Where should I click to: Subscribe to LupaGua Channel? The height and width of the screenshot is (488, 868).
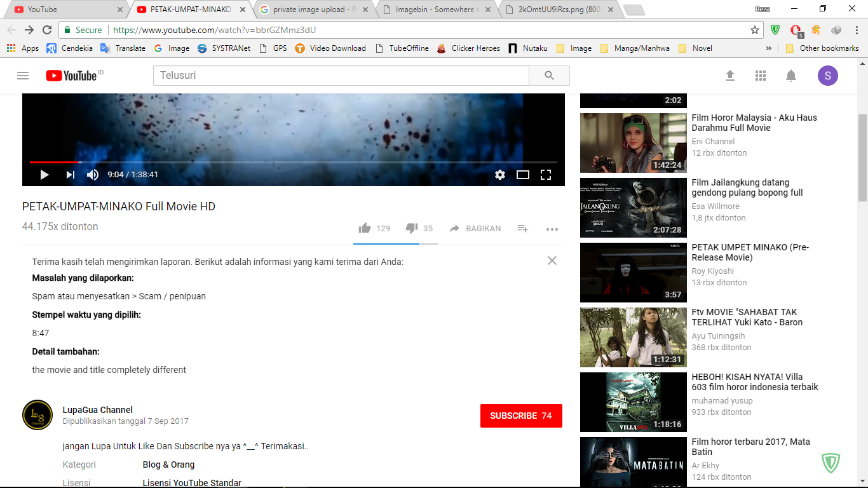(x=521, y=416)
